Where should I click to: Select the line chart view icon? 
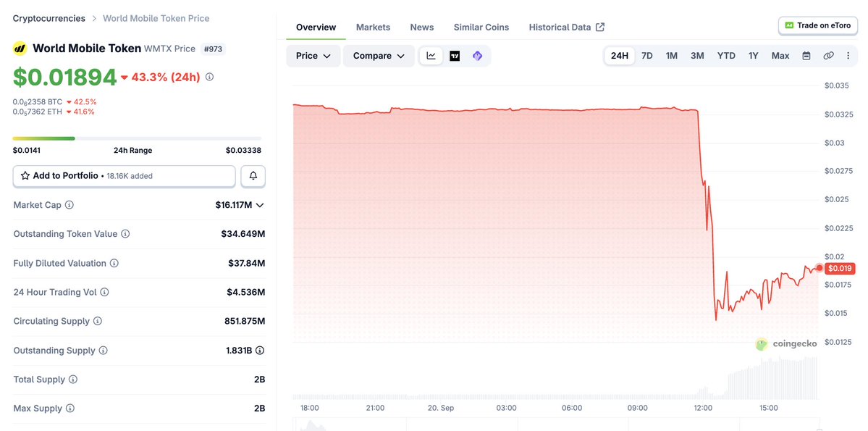431,56
